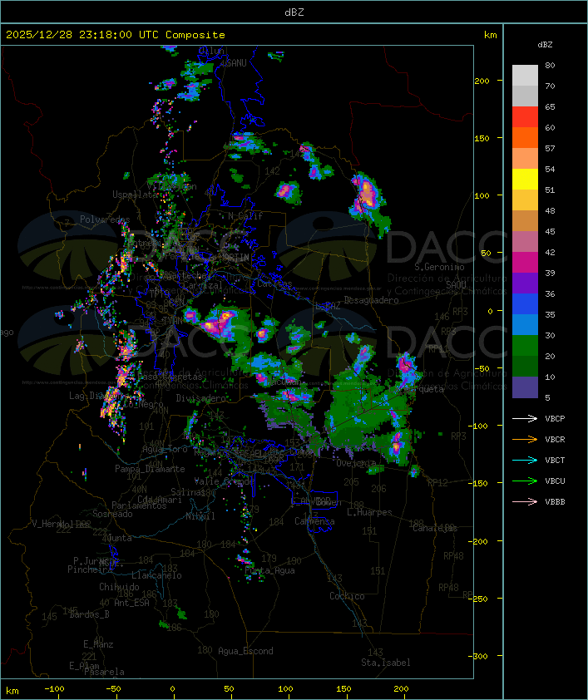Click the 0 tick on the horizontal axis
This screenshot has height=700, width=588.
[x=173, y=689]
